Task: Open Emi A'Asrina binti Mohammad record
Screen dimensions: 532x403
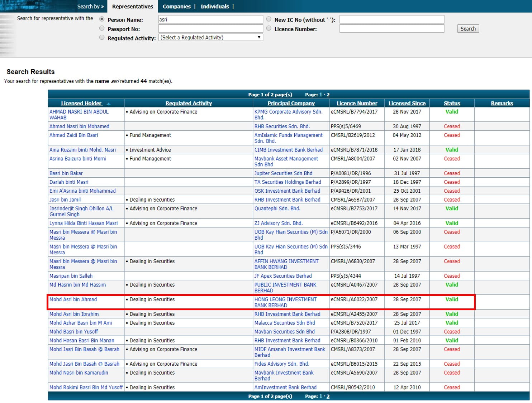Action: (x=82, y=191)
